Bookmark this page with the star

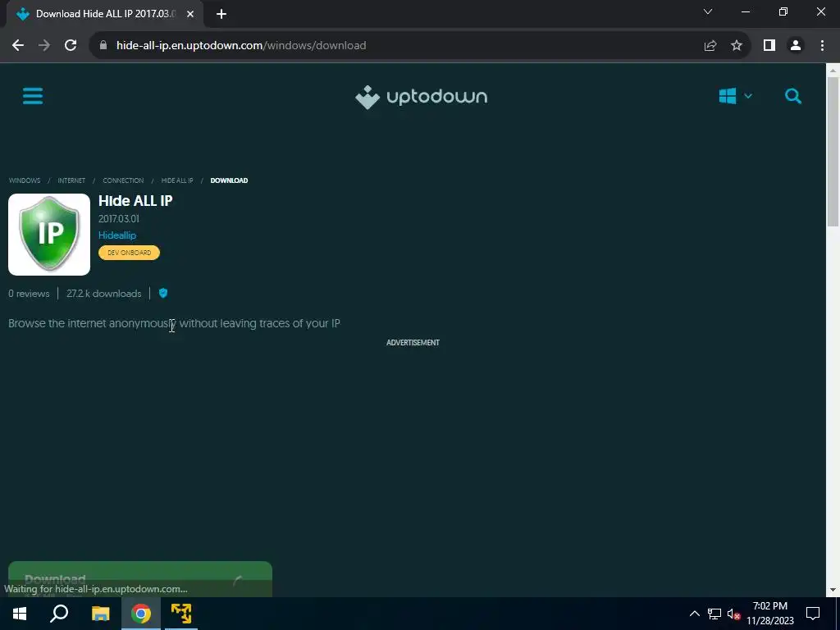[737, 46]
